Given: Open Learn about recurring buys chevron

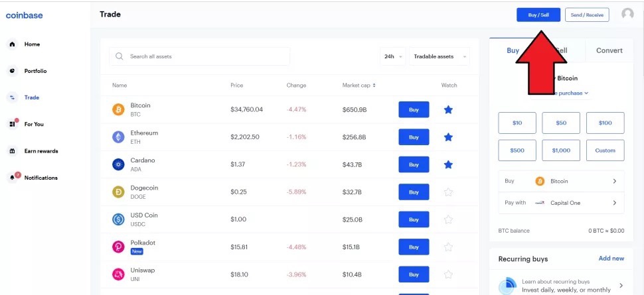Looking at the screenshot, I should [621, 286].
